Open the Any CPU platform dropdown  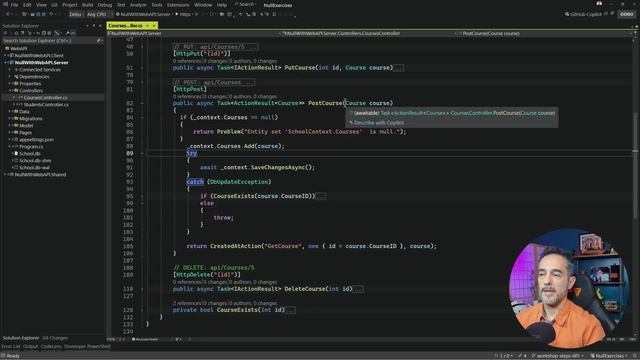(99, 14)
